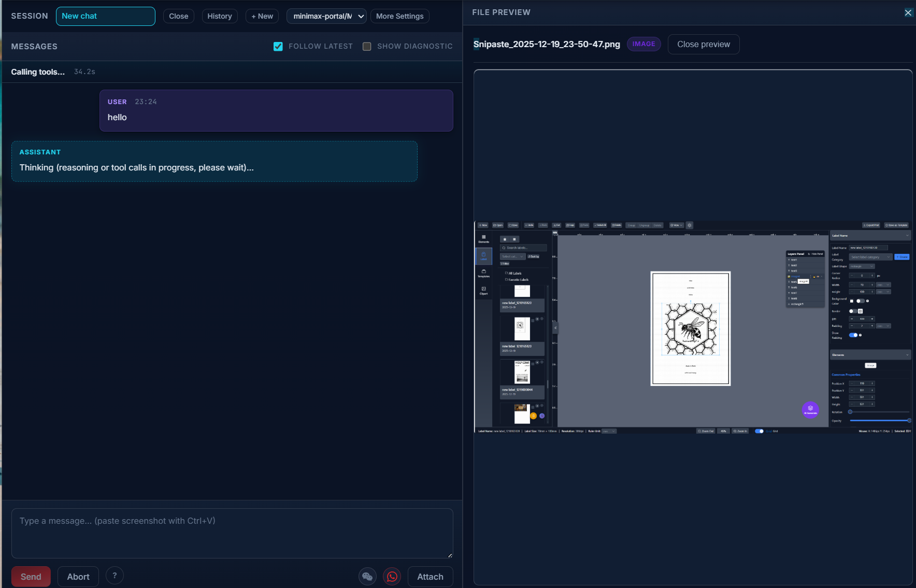Click the purple AI Generate floating icon
The width and height of the screenshot is (916, 588).
[x=810, y=410]
